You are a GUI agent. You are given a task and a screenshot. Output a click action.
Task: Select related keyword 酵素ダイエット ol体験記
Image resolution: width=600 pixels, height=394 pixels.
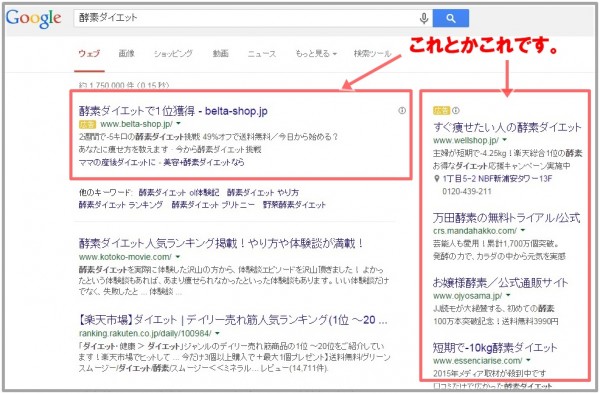point(179,192)
